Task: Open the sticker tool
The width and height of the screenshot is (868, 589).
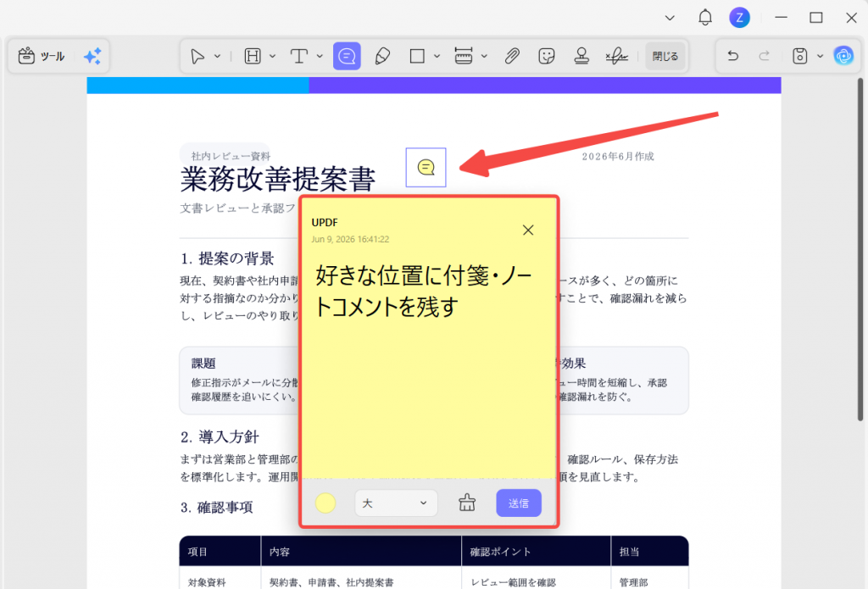Action: click(x=547, y=57)
